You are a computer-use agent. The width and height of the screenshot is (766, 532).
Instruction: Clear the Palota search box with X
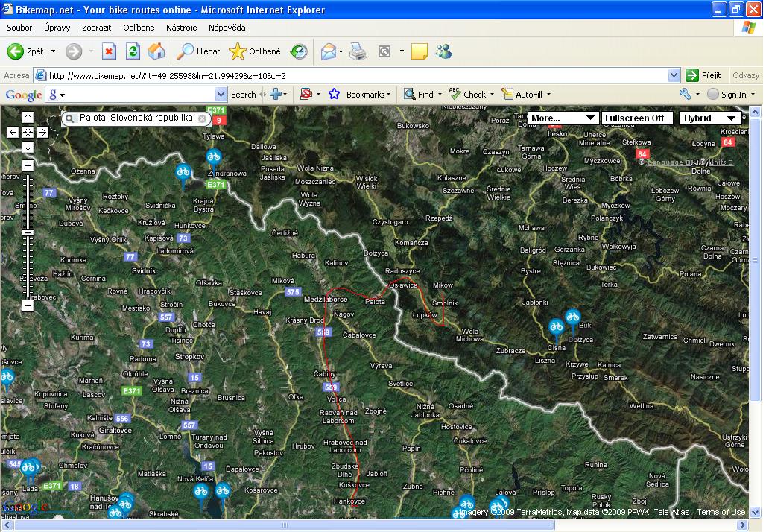(203, 118)
